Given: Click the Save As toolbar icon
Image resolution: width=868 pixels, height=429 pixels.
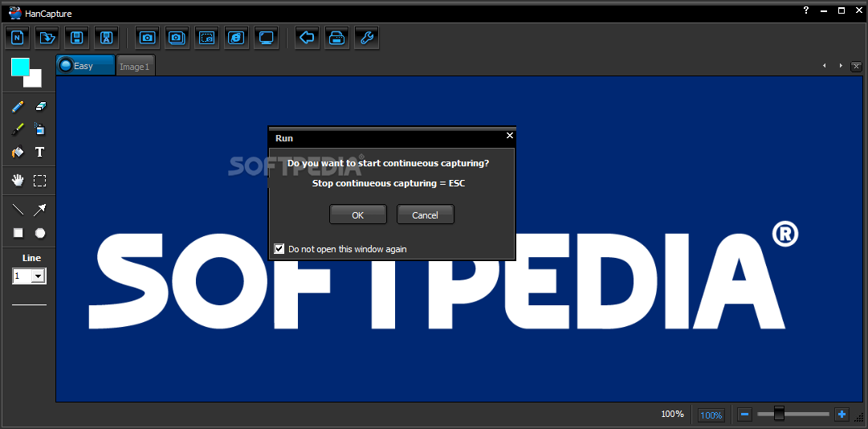Looking at the screenshot, I should click(x=106, y=38).
